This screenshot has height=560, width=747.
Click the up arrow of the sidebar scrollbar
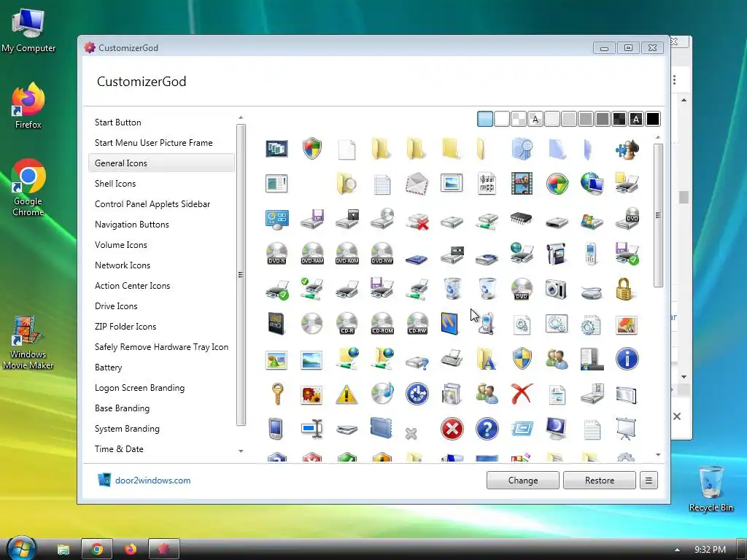click(x=241, y=117)
